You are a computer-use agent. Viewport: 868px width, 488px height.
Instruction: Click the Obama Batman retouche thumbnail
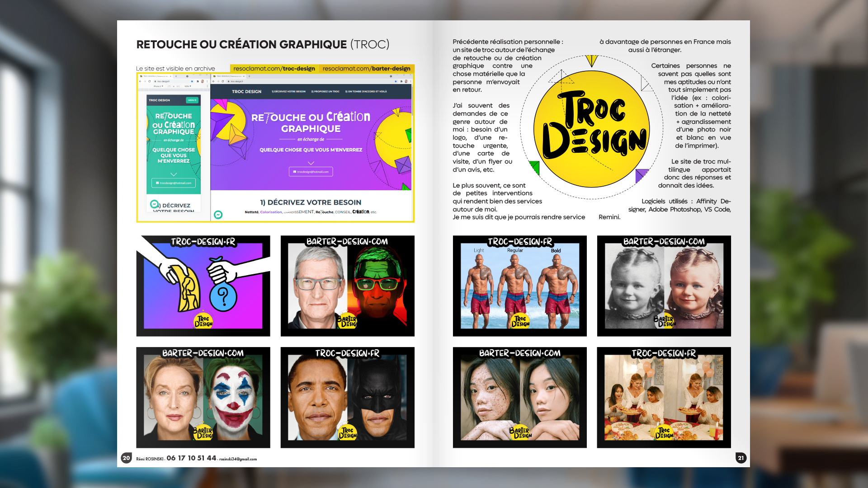click(x=348, y=397)
